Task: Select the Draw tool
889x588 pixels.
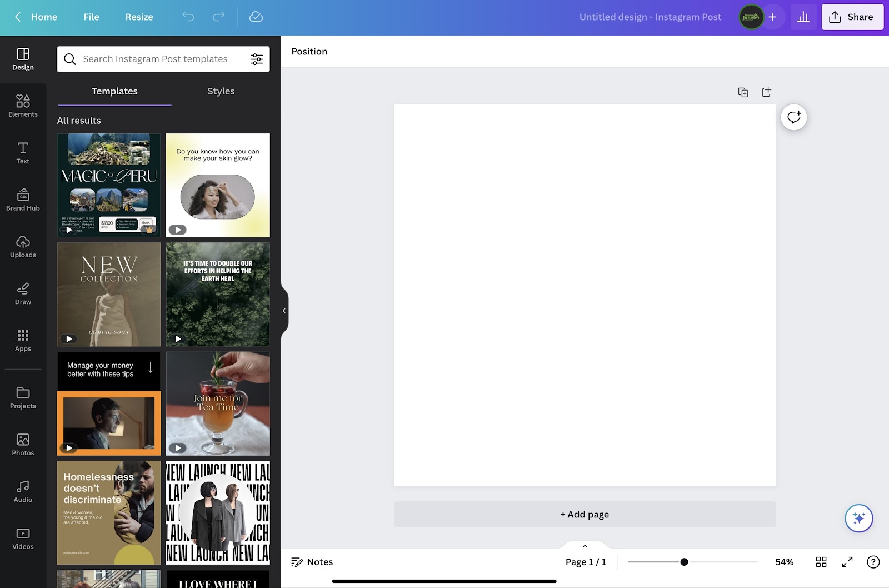Action: 23,293
